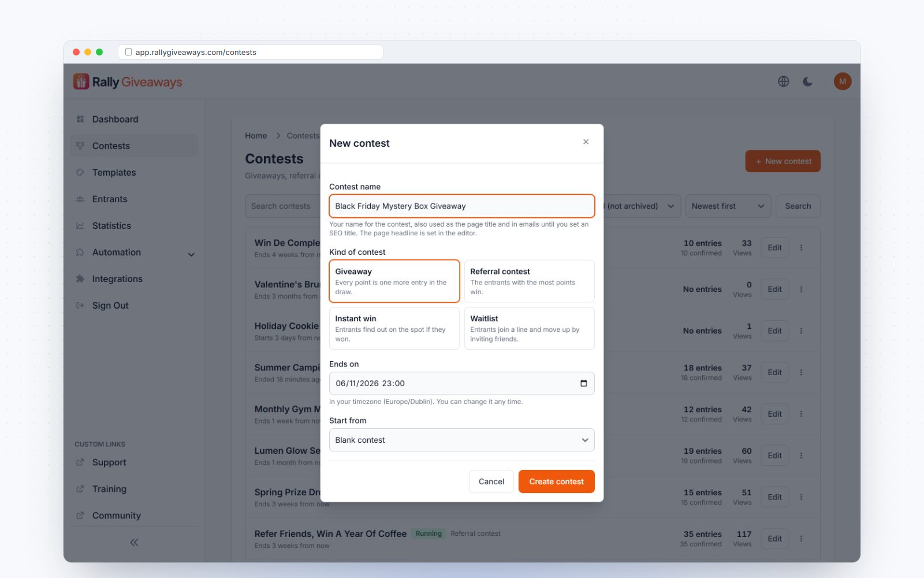Open Integrations in sidebar

[x=134, y=279]
